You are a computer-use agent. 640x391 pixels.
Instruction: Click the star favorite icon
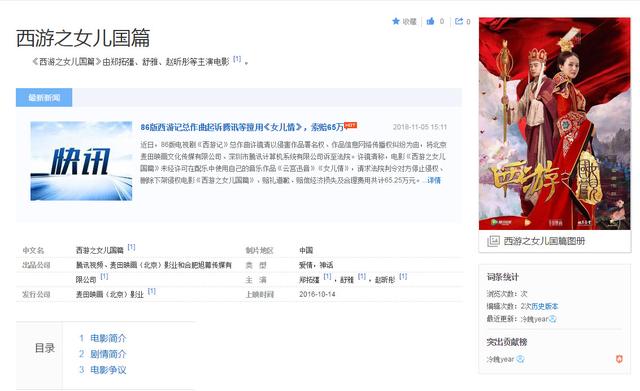pyautogui.click(x=396, y=21)
